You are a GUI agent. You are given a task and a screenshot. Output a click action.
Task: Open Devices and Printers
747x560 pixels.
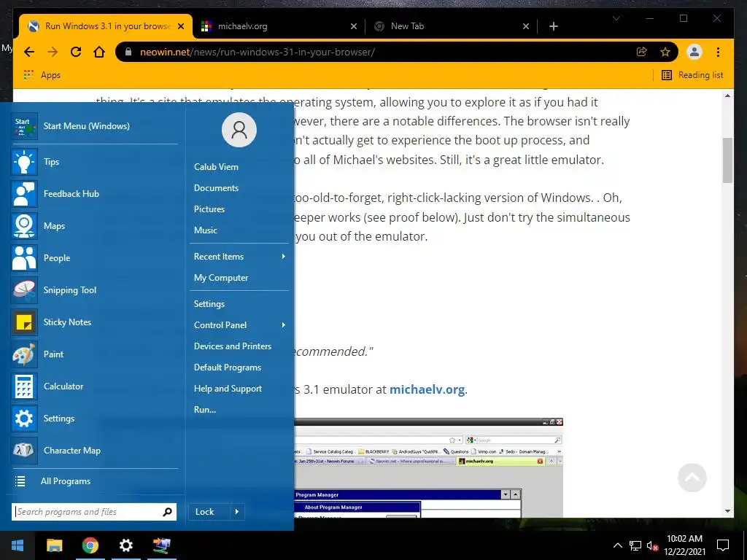[233, 346]
